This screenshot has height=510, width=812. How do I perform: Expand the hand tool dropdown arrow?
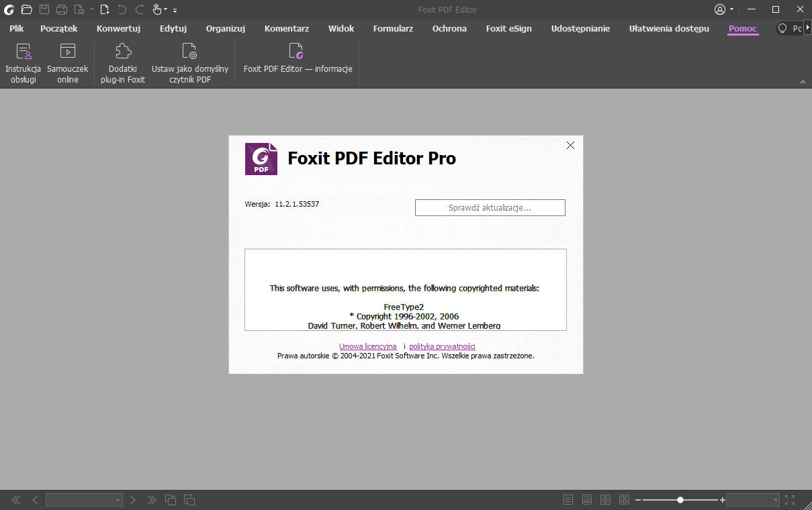coord(166,9)
